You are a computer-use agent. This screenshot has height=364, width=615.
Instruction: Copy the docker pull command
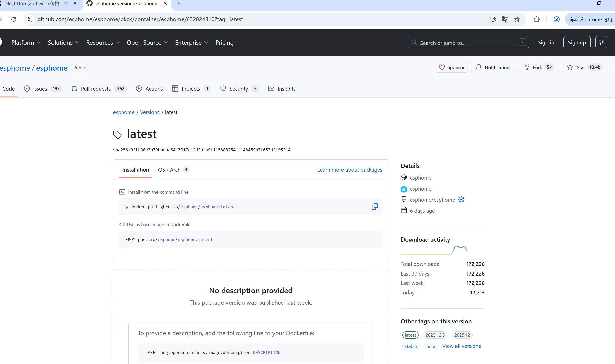[375, 207]
